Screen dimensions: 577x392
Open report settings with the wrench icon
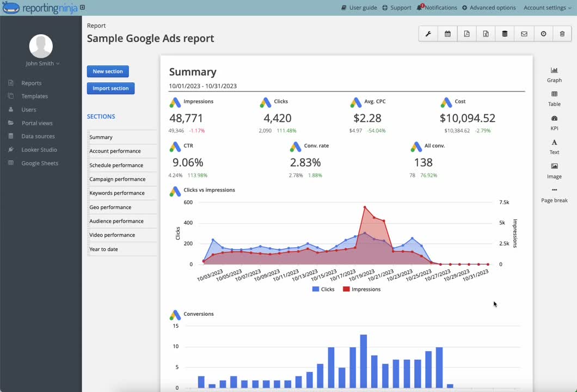tap(428, 34)
